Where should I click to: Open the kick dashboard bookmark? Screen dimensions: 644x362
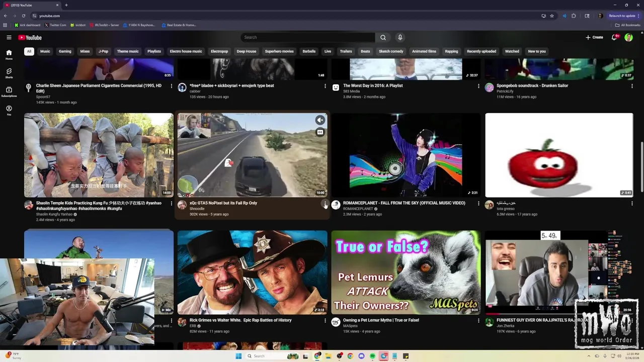pyautogui.click(x=28, y=25)
